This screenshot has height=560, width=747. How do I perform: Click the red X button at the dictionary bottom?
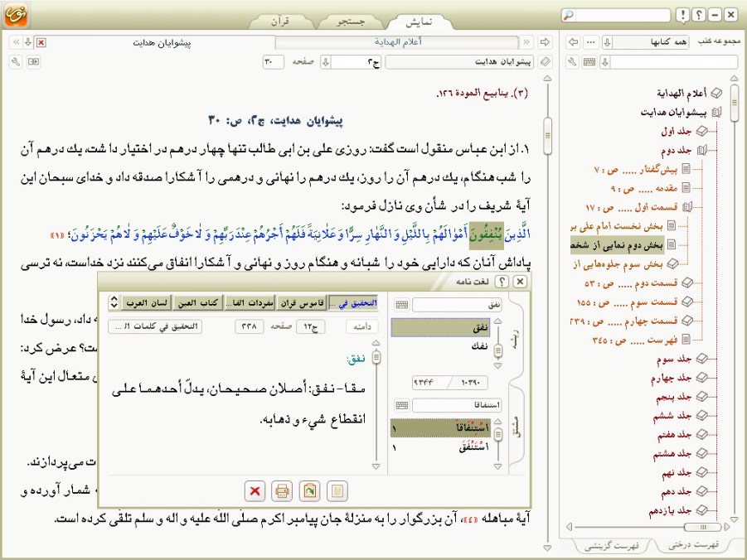click(255, 491)
